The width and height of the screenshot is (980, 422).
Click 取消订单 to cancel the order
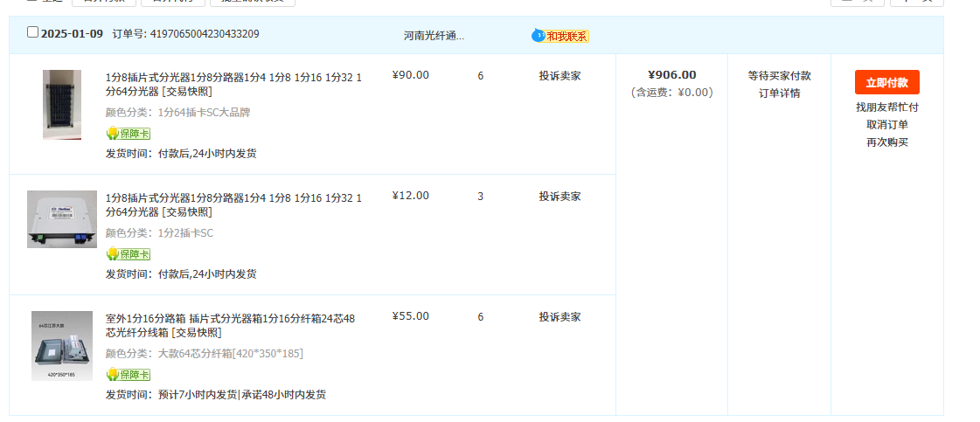(x=886, y=125)
